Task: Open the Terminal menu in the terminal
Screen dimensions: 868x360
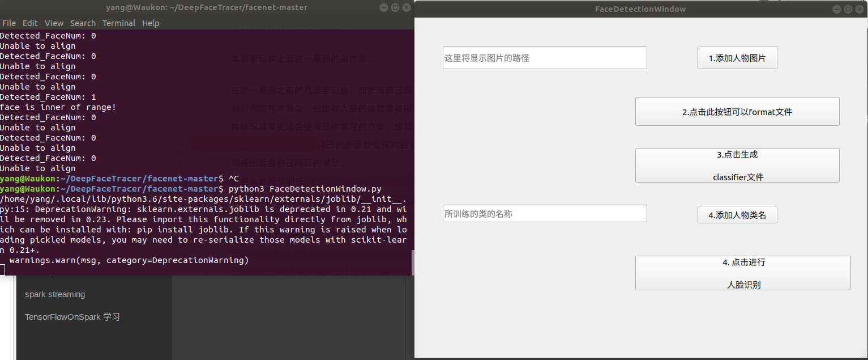Action: pos(119,23)
